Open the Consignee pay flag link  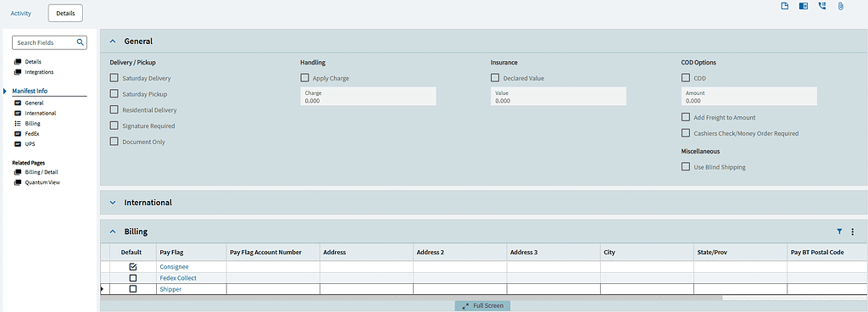(174, 266)
